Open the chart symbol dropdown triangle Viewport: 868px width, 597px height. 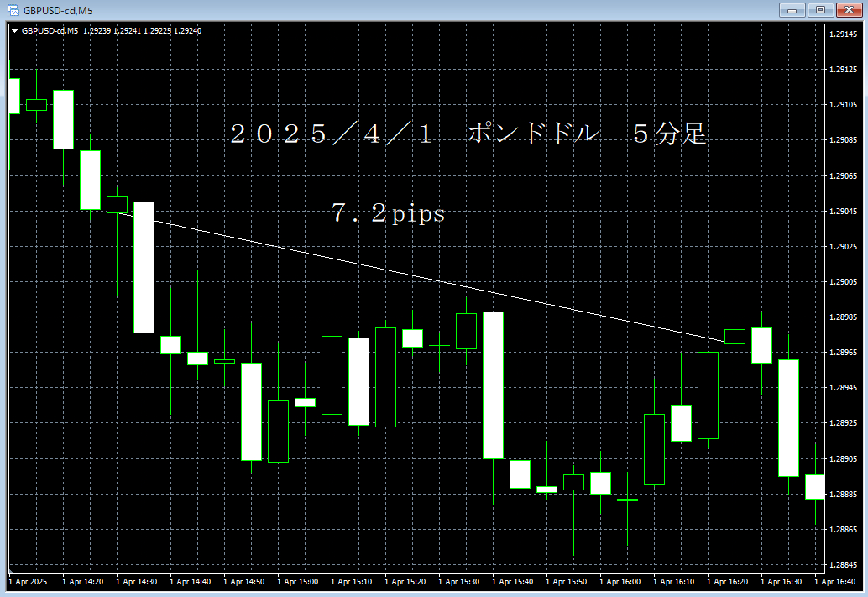click(15, 31)
